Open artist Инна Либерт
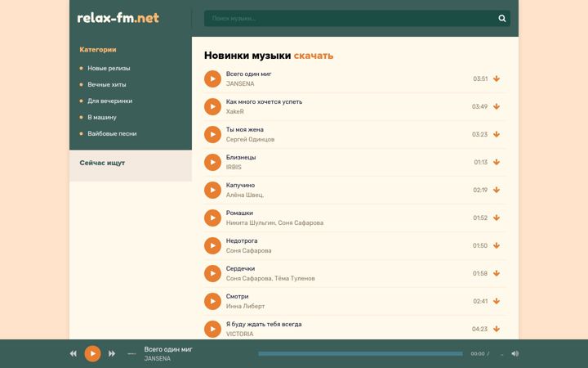588x368 pixels. pyautogui.click(x=245, y=306)
